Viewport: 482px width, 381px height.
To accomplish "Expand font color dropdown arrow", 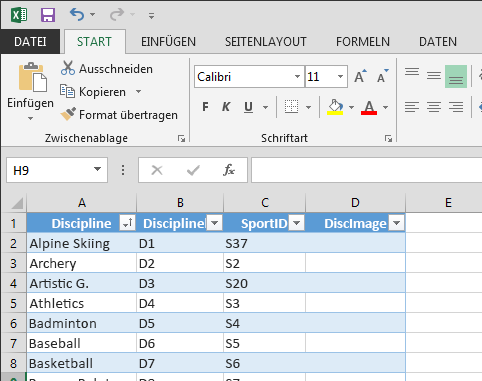I will [x=385, y=107].
